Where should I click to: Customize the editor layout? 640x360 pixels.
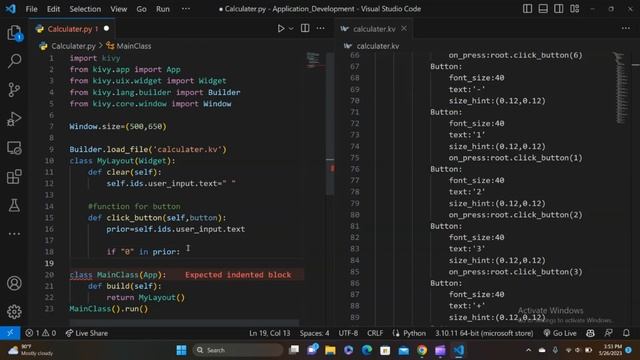pyautogui.click(x=575, y=9)
